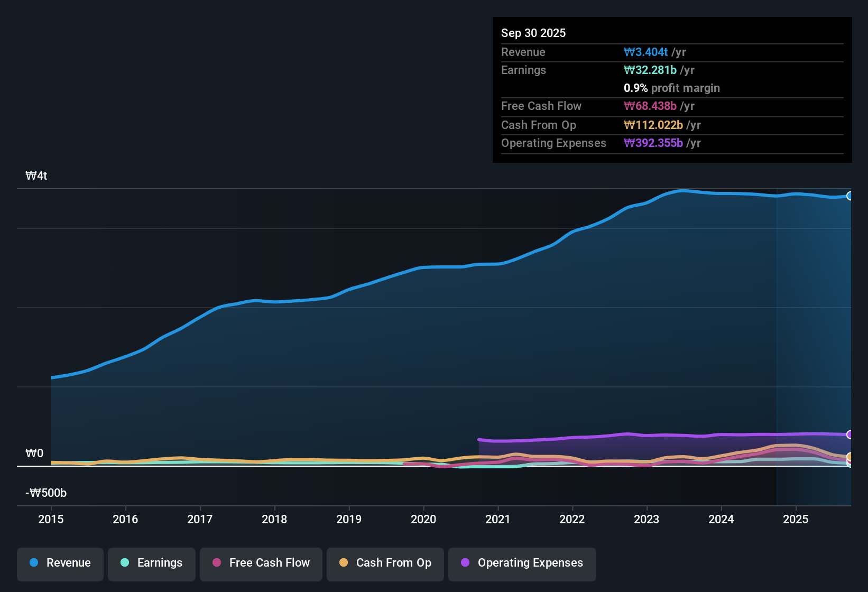Toggle the Revenue series visibility
This screenshot has height=592, width=868.
tap(60, 563)
